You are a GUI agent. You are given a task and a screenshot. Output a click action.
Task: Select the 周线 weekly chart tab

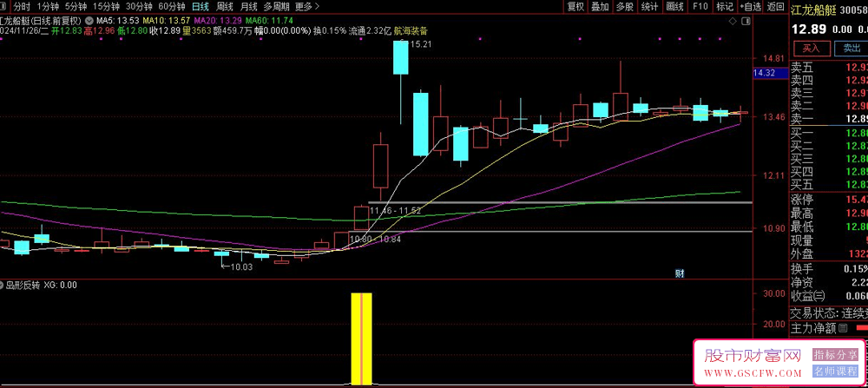point(224,7)
